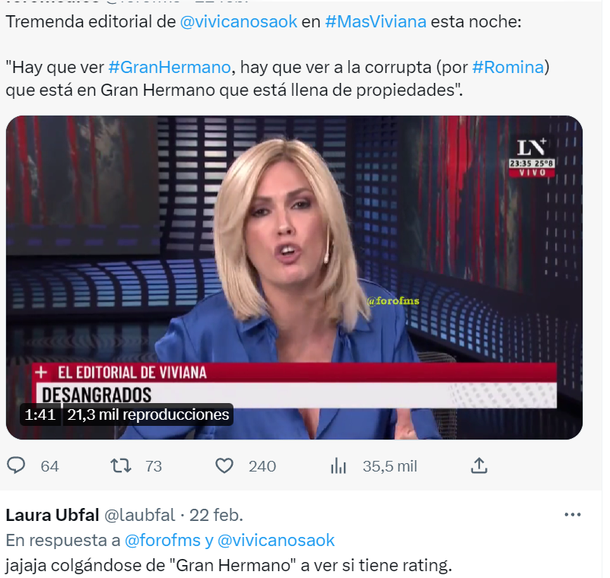Click the 22 feb. reply timestamp
The image size is (610, 578).
tap(216, 515)
